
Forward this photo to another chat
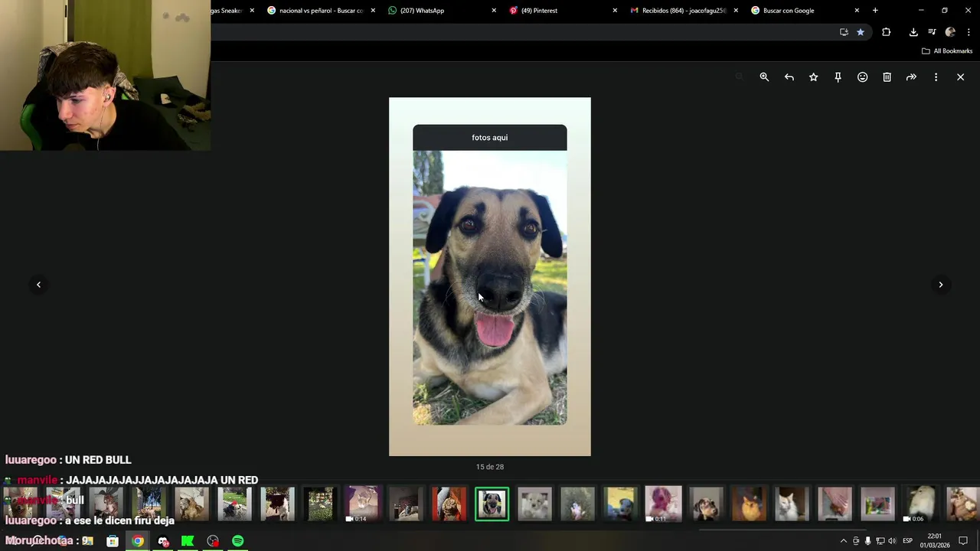click(x=911, y=77)
